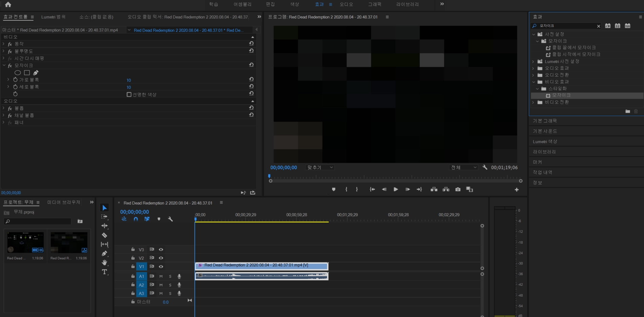Enable the 선명한 색상 checkbox
The height and width of the screenshot is (317, 644).
click(x=129, y=94)
